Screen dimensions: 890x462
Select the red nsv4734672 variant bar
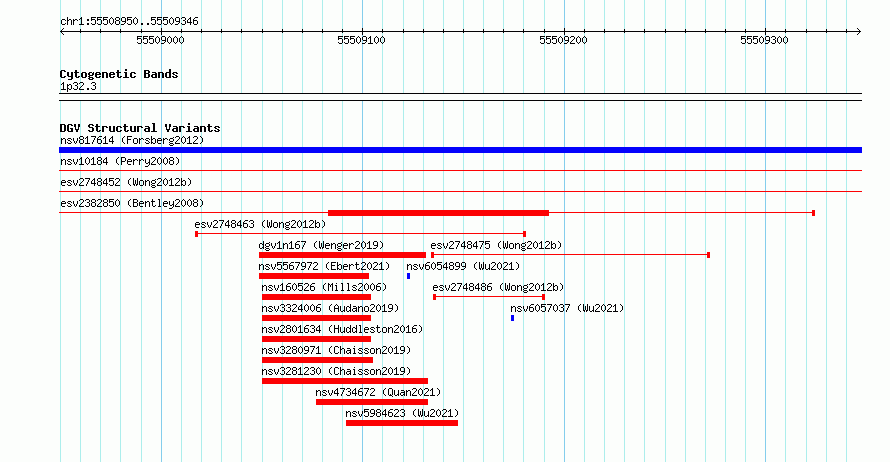point(372,402)
